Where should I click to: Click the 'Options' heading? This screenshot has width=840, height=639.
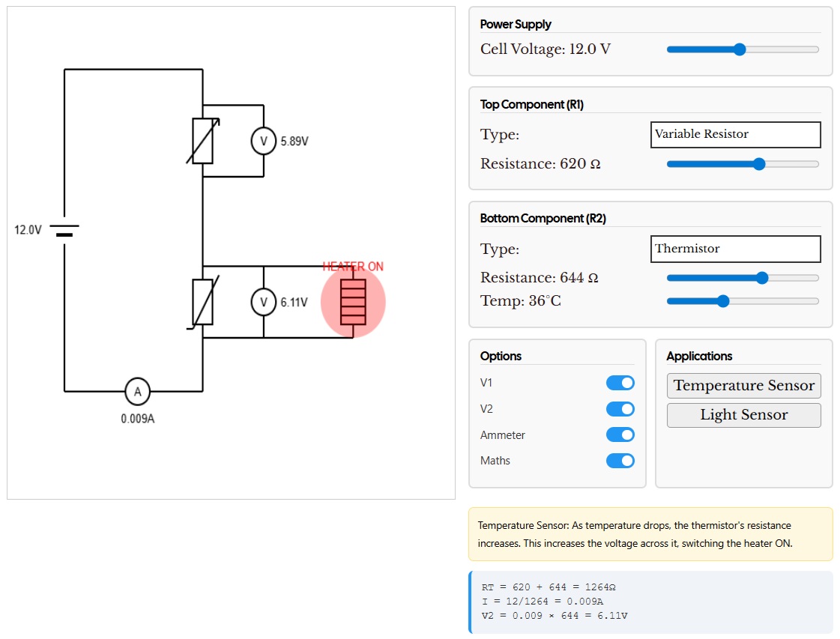click(501, 356)
